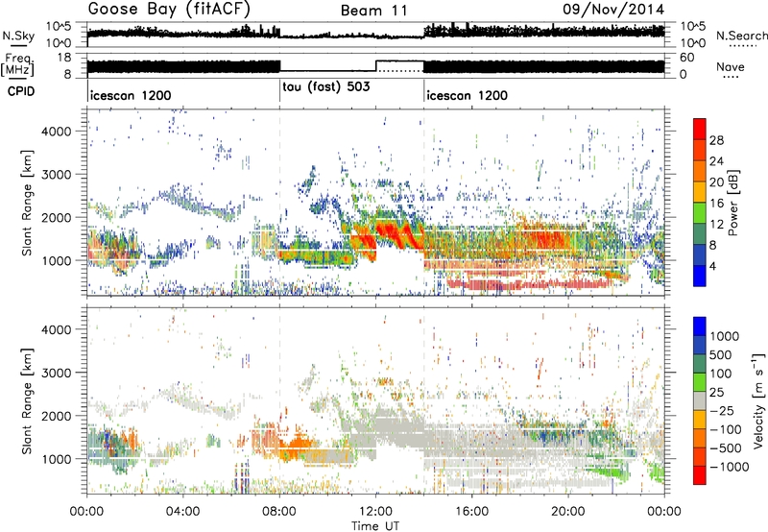
Task: Click the '20:00' time axis tick label
Action: [x=568, y=512]
